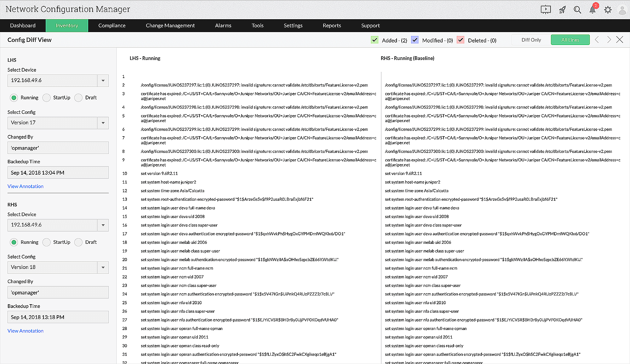630x364 pixels.
Task: Switch to the Compliance tab
Action: point(112,25)
